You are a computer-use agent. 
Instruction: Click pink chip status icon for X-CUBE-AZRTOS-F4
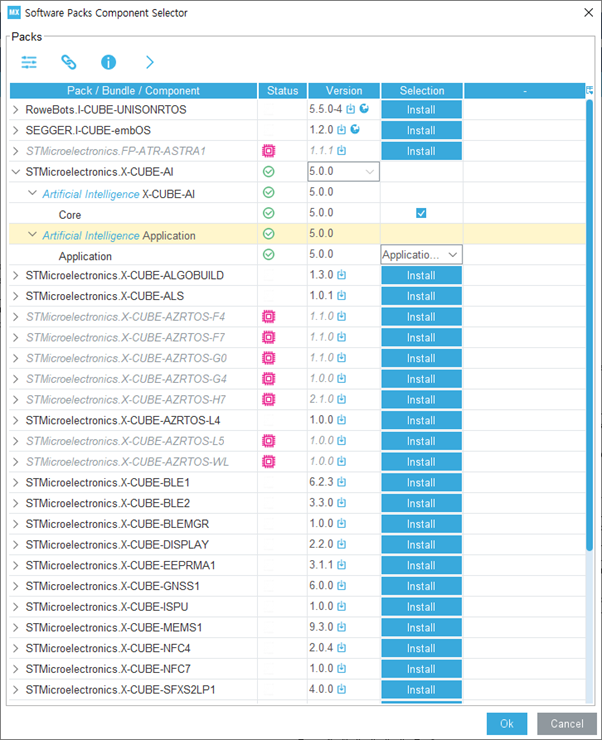[x=268, y=317]
